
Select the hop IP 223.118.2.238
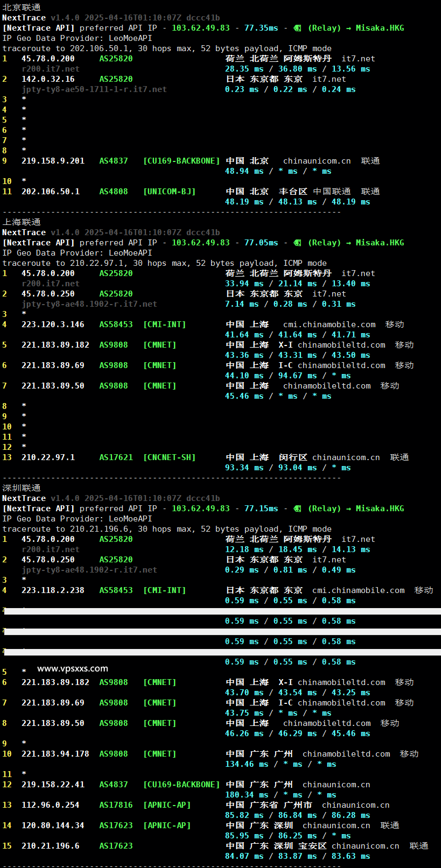click(x=53, y=590)
